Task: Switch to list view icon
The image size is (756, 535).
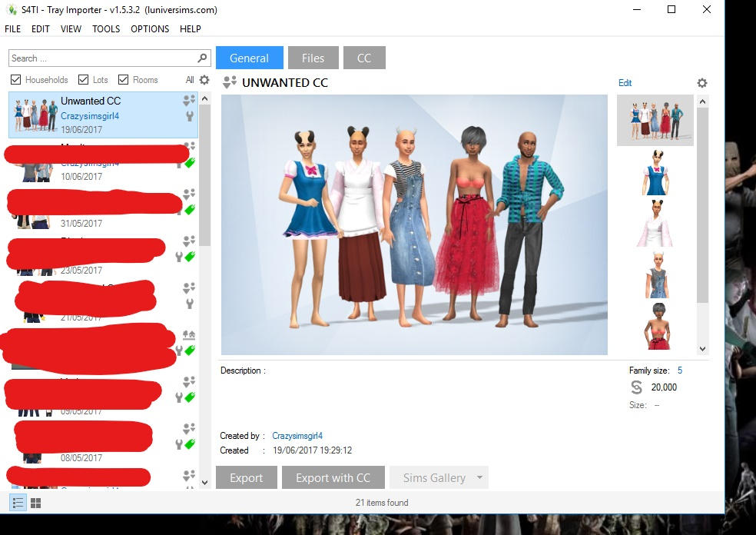Action: (x=18, y=503)
